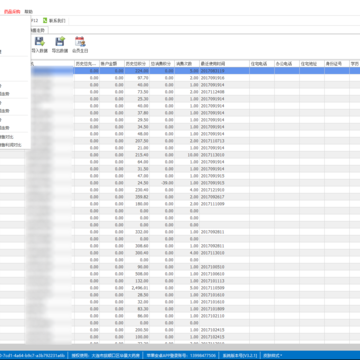Select the cell with value 359.82
The height and width of the screenshot is (360, 360).
137,197
